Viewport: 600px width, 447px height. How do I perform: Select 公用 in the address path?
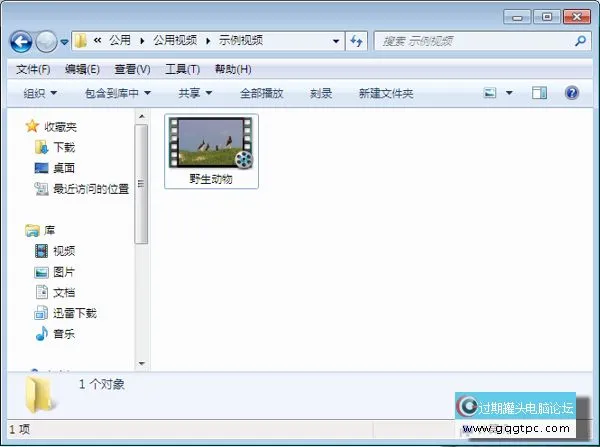[120, 40]
